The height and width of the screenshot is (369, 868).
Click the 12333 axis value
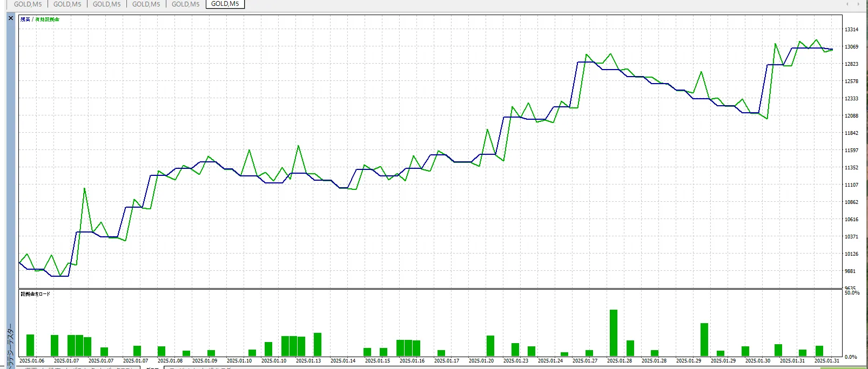[852, 99]
